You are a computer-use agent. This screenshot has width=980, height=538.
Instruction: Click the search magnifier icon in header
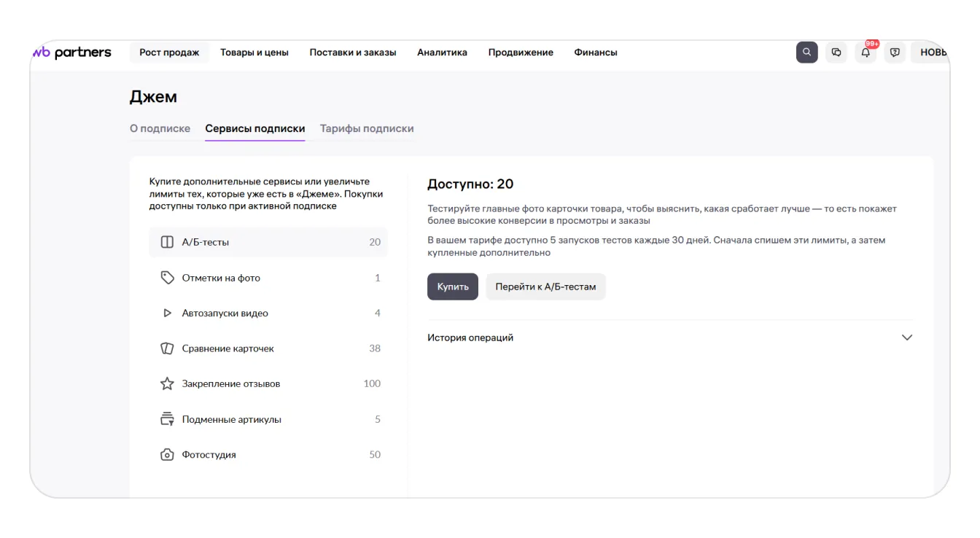pos(806,52)
